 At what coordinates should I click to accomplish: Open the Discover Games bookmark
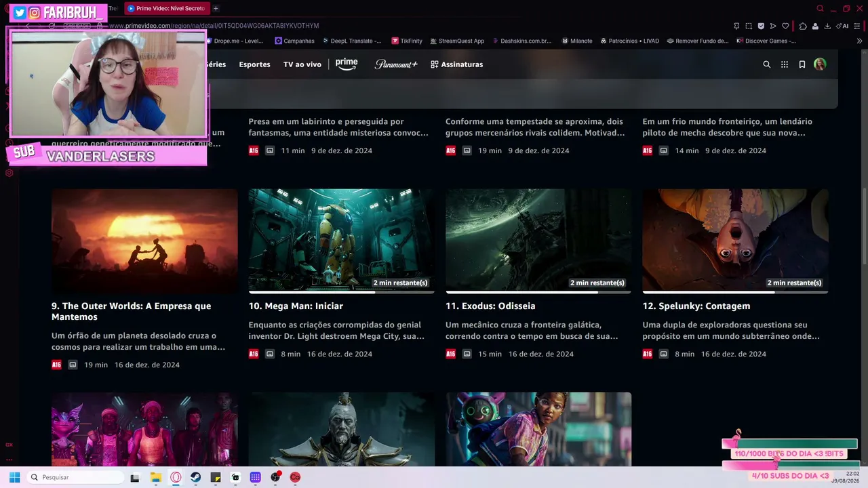[766, 41]
